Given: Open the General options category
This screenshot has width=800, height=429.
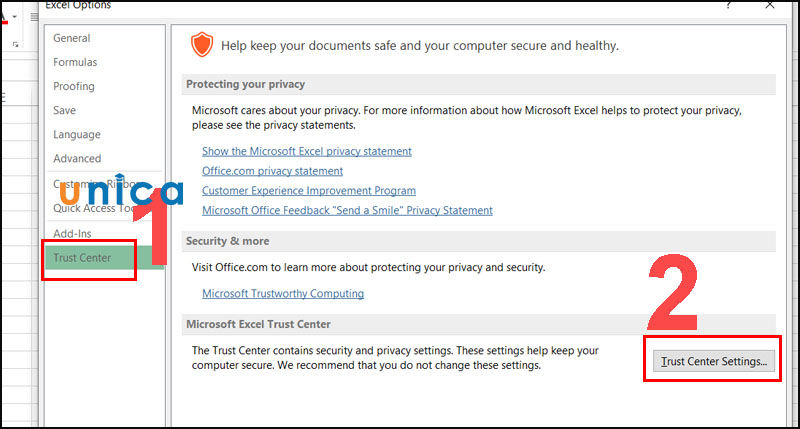Looking at the screenshot, I should tap(71, 38).
